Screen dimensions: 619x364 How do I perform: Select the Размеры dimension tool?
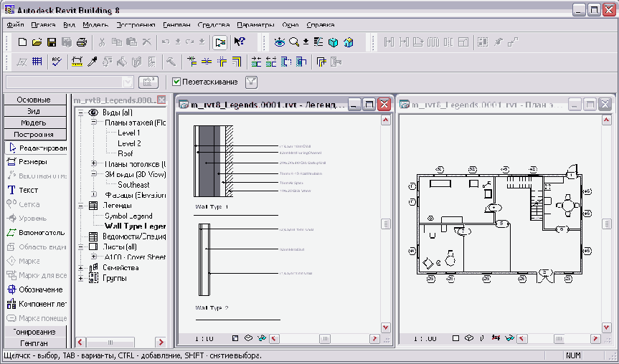27,162
